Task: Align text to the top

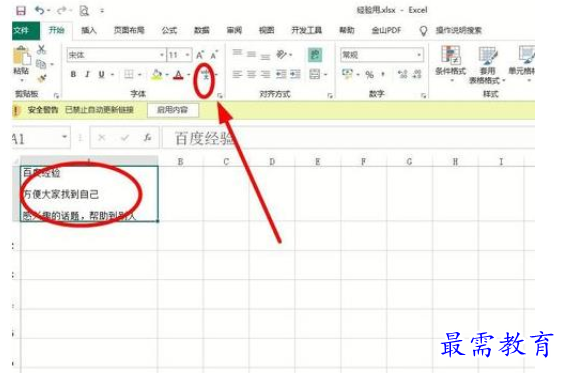Action: pyautogui.click(x=237, y=53)
